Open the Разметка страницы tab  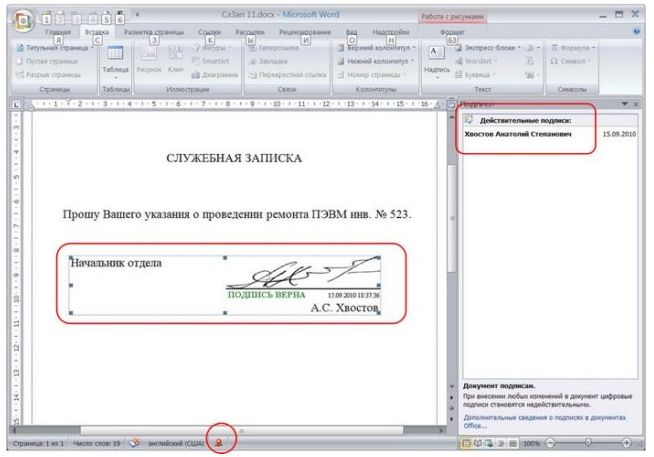point(154,32)
